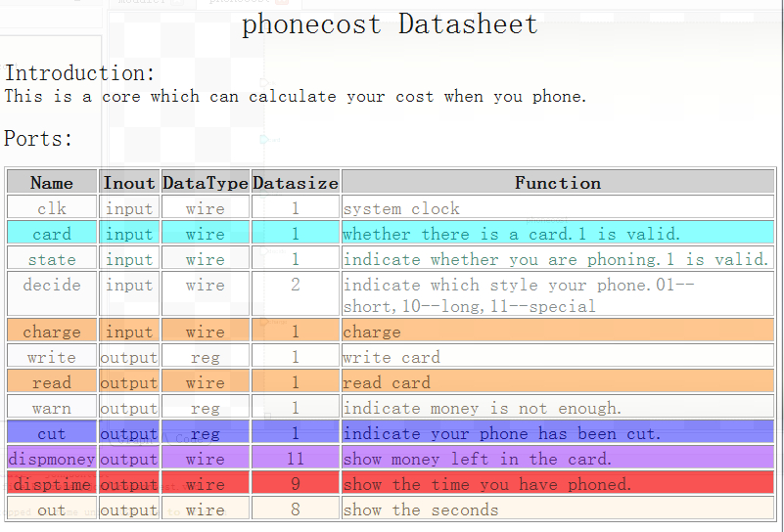Click the blue cut port row

point(391,433)
